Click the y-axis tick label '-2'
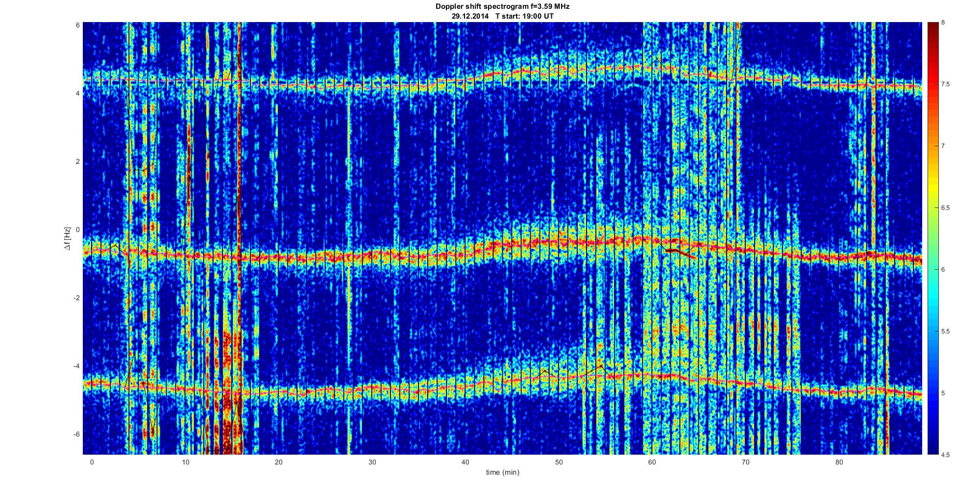This screenshot has width=980, height=488. [76, 298]
